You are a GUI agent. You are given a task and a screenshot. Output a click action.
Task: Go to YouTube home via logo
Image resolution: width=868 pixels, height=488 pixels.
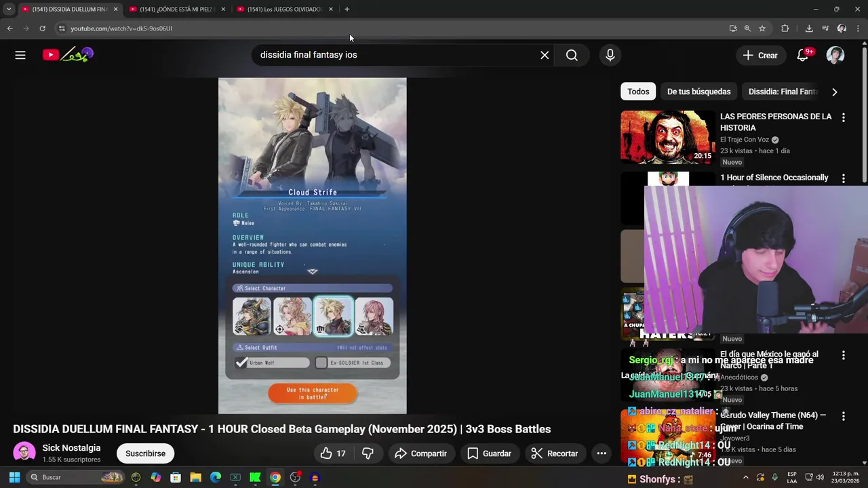coord(68,55)
